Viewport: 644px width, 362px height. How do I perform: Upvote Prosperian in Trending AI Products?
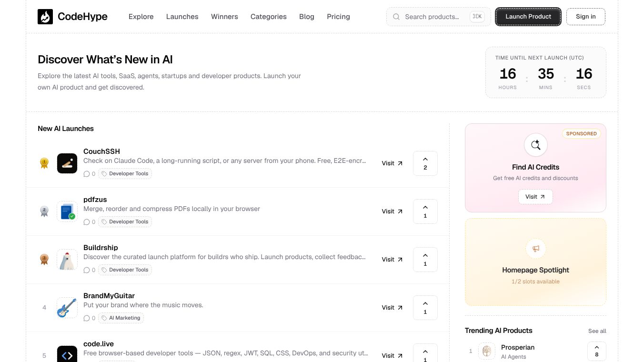597,351
